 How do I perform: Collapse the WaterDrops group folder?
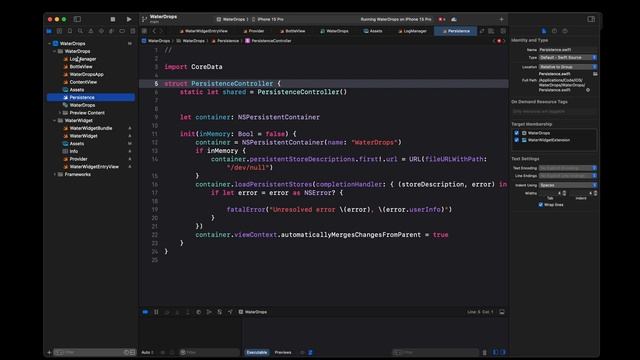pos(55,51)
